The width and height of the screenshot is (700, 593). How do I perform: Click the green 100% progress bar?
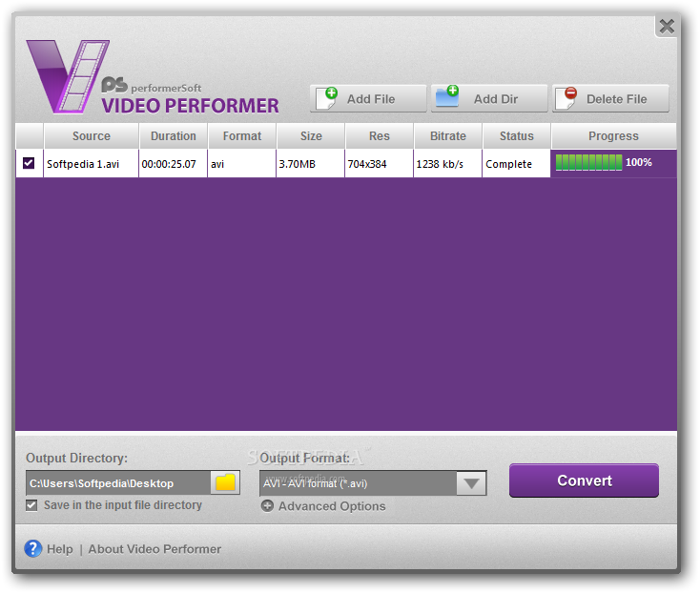pyautogui.click(x=588, y=162)
